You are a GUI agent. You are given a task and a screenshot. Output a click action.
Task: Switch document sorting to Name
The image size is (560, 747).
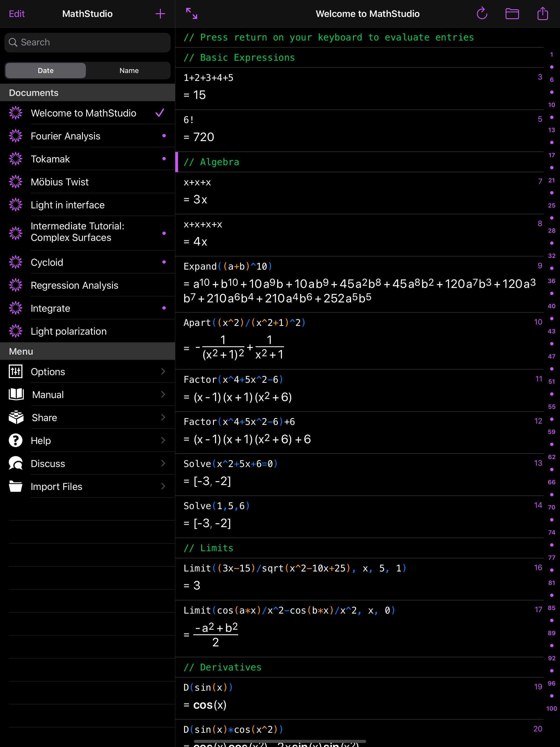coord(129,70)
